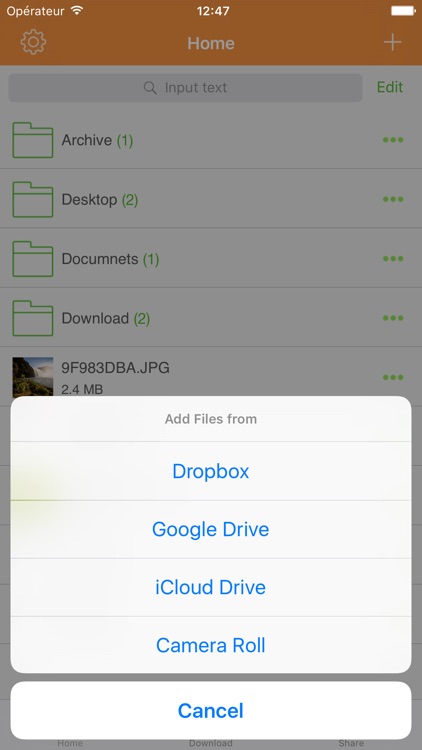The height and width of the screenshot is (750, 422).
Task: Tap the Edit button
Action: pyautogui.click(x=390, y=88)
